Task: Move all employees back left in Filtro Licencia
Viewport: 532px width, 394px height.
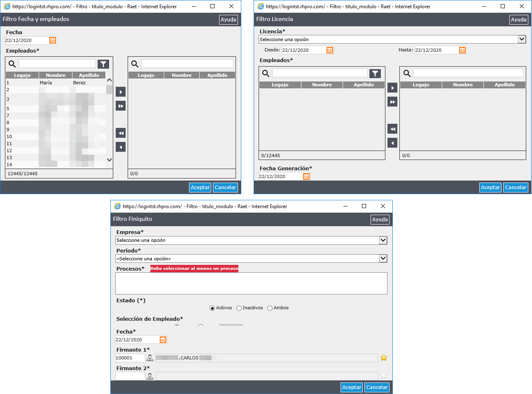Action: (x=392, y=129)
